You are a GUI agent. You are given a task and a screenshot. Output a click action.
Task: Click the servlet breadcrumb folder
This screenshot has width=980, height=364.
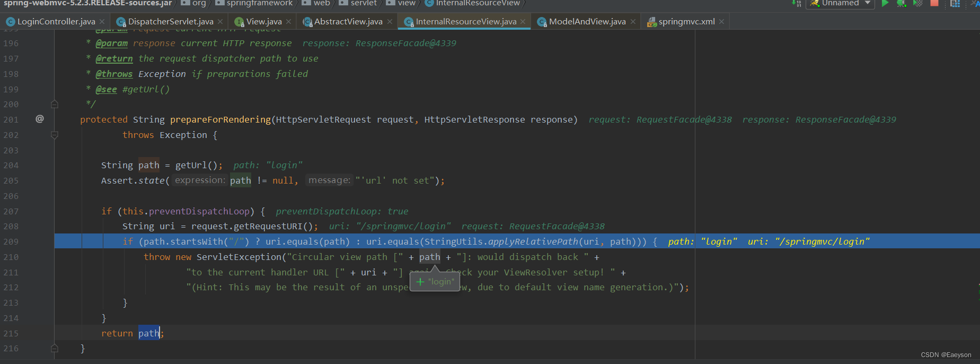point(358,3)
